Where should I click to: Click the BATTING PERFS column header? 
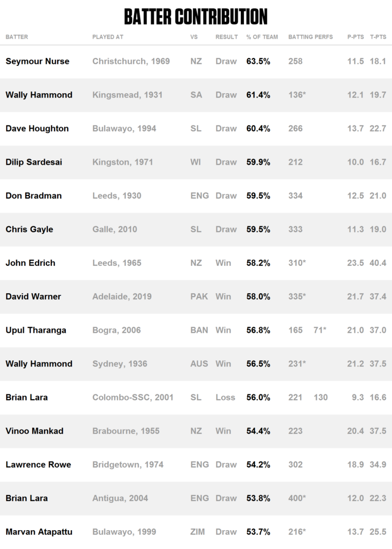(x=311, y=37)
